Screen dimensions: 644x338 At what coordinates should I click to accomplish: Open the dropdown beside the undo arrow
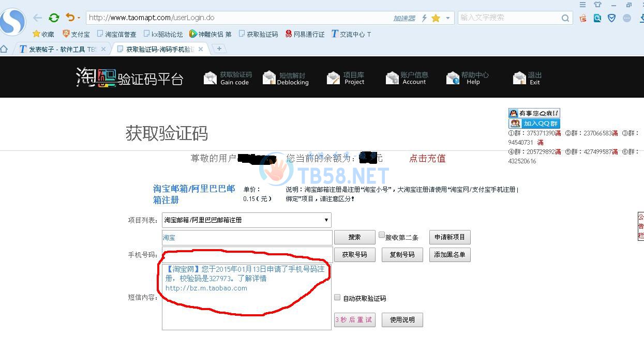tap(79, 18)
